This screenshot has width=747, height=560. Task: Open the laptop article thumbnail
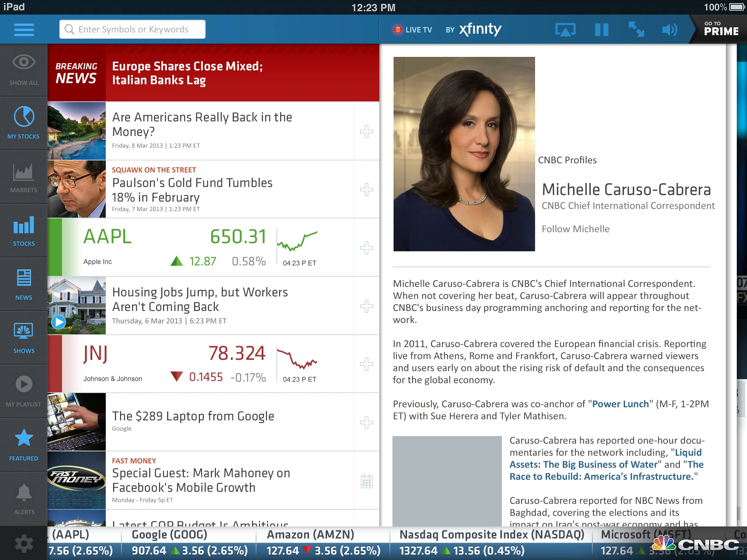click(x=77, y=422)
